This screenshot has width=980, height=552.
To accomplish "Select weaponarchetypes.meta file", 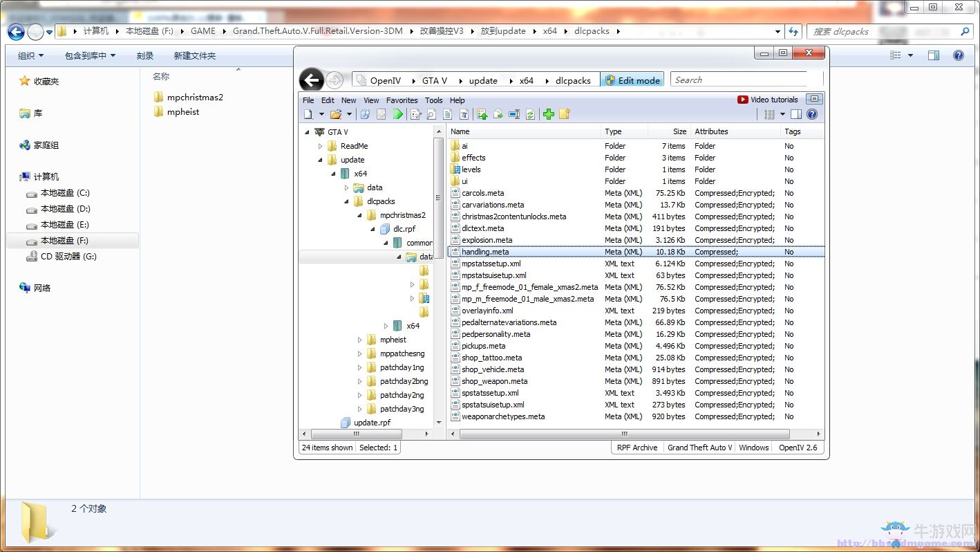I will click(503, 416).
